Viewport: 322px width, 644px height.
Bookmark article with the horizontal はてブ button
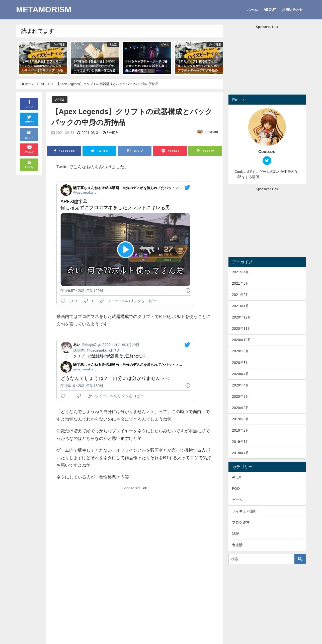pos(135,151)
